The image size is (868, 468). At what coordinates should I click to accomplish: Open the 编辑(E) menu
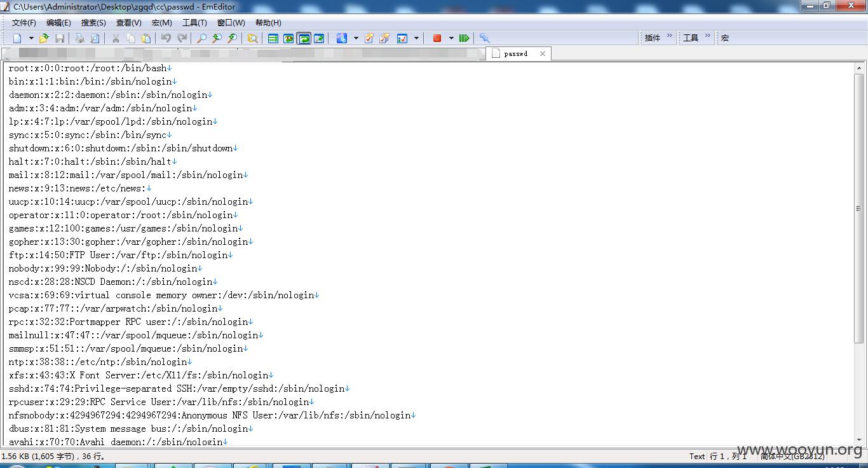click(x=58, y=22)
